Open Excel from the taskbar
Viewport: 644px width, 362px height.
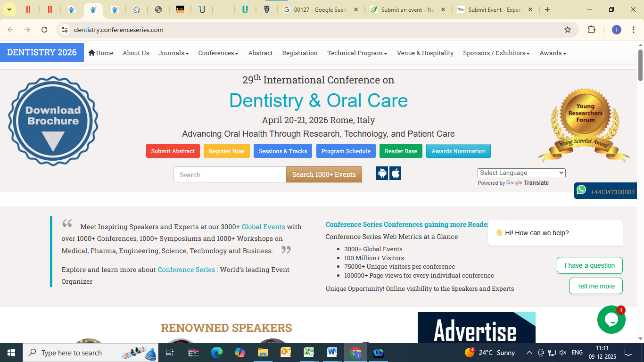[309, 353]
